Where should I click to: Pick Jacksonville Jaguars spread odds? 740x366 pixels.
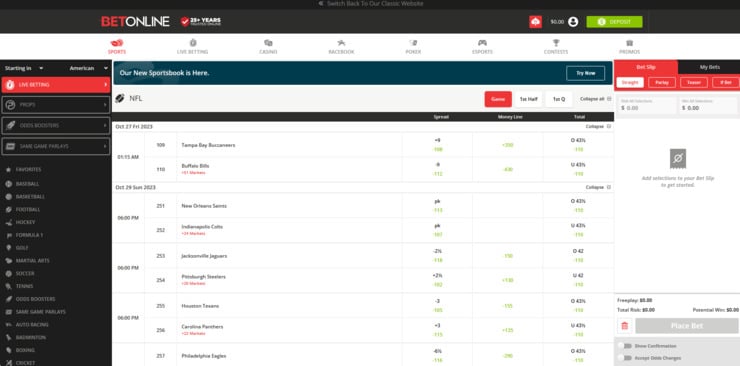click(x=437, y=256)
